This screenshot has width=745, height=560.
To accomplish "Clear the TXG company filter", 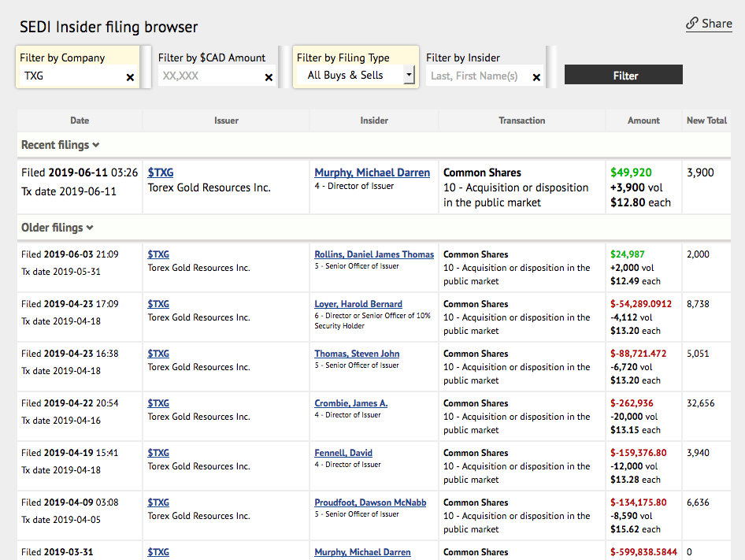I will click(130, 77).
